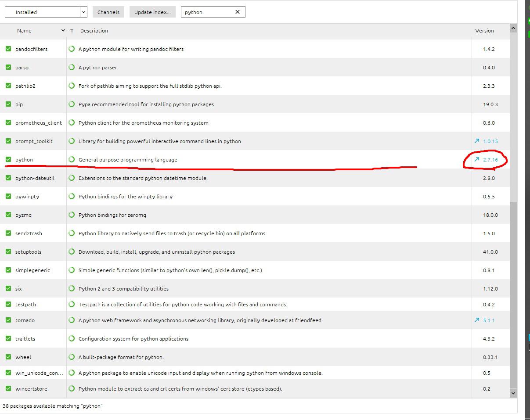Click the pyzmq version 18.0.0
Screen dimensions: 530x420
coord(490,215)
